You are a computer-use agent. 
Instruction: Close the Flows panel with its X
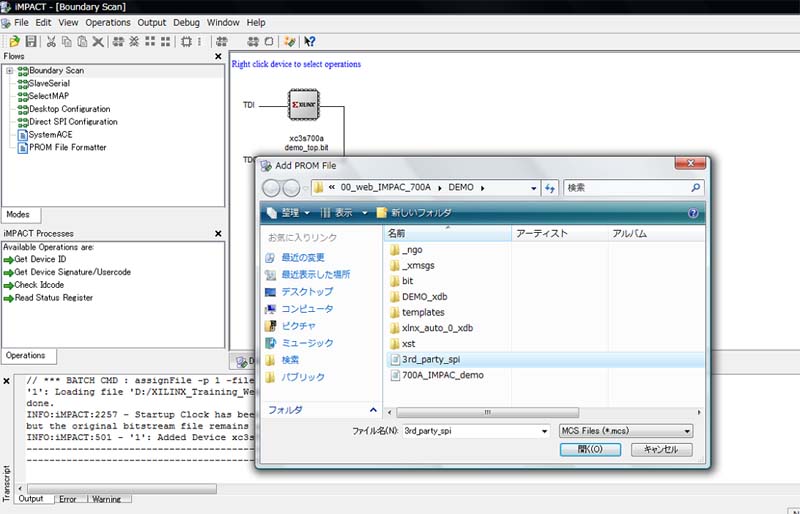[x=218, y=56]
